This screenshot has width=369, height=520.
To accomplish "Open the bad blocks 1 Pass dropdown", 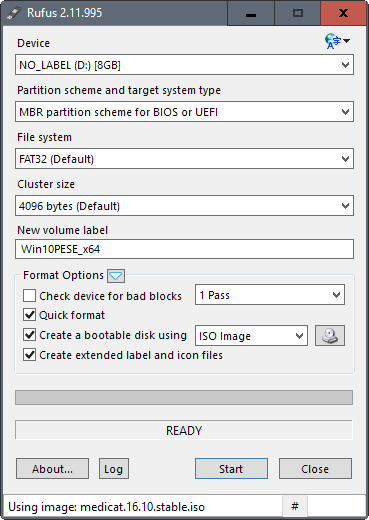I will (270, 295).
